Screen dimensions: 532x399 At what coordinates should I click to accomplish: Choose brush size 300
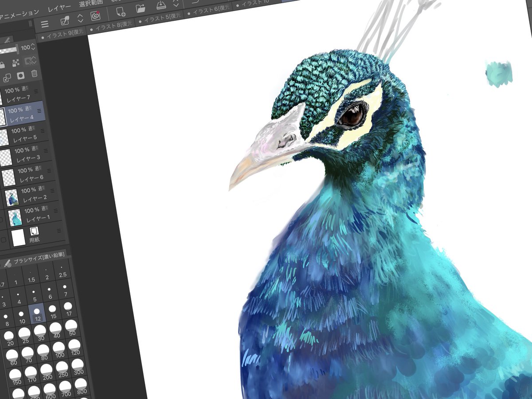coord(78,368)
